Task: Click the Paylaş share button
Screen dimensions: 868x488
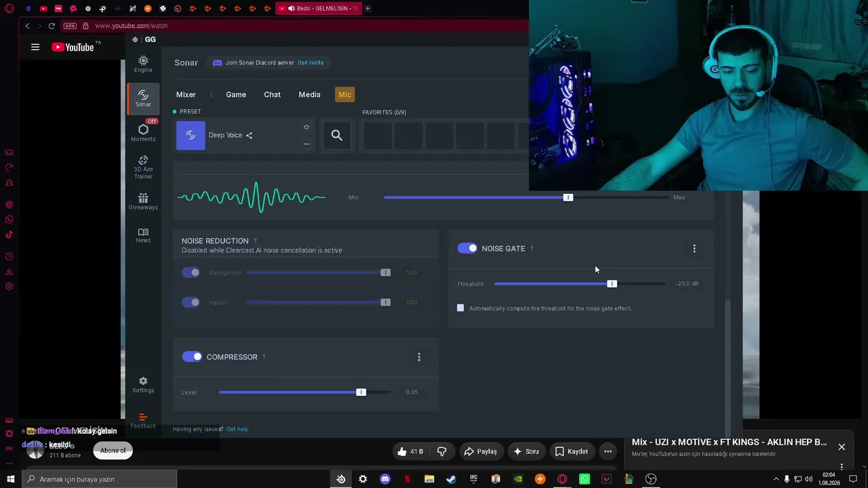Action: (x=480, y=451)
